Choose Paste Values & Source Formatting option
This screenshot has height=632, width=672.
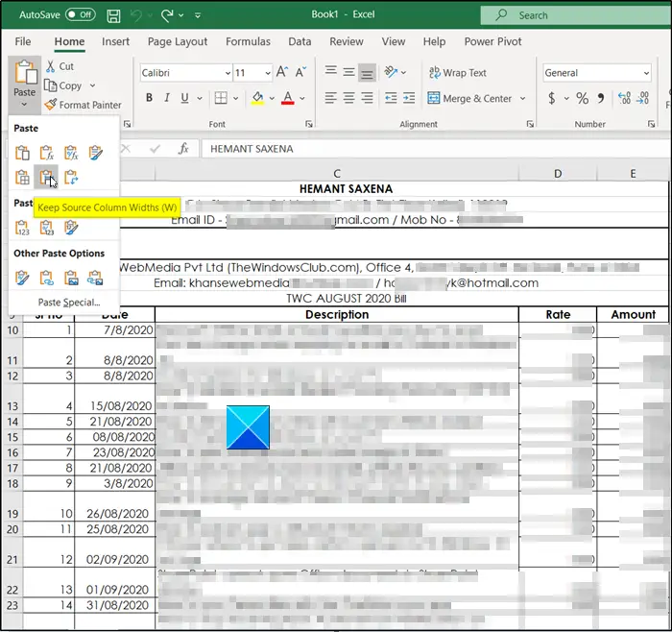click(x=71, y=228)
